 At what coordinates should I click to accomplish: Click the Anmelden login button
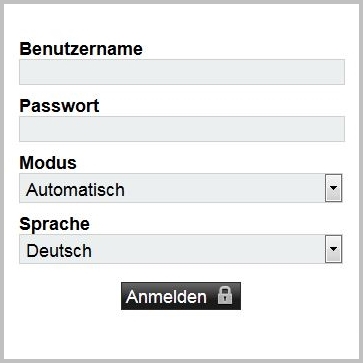(181, 296)
